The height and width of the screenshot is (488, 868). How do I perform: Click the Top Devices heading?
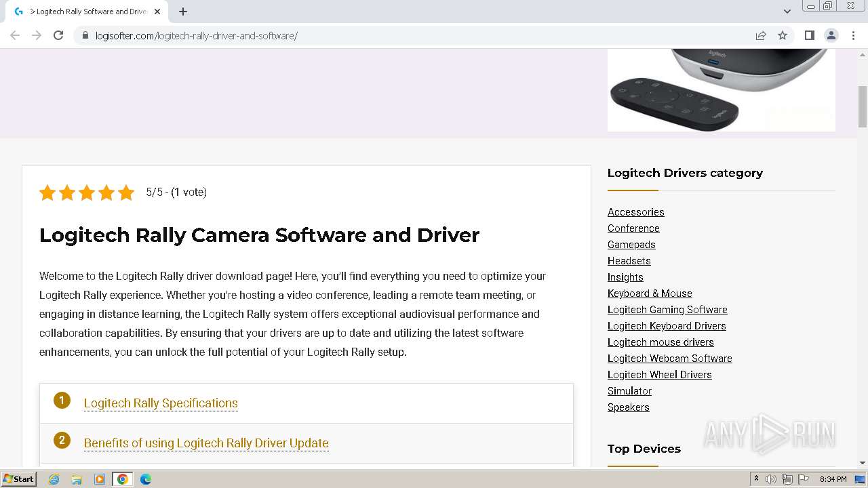pos(644,449)
